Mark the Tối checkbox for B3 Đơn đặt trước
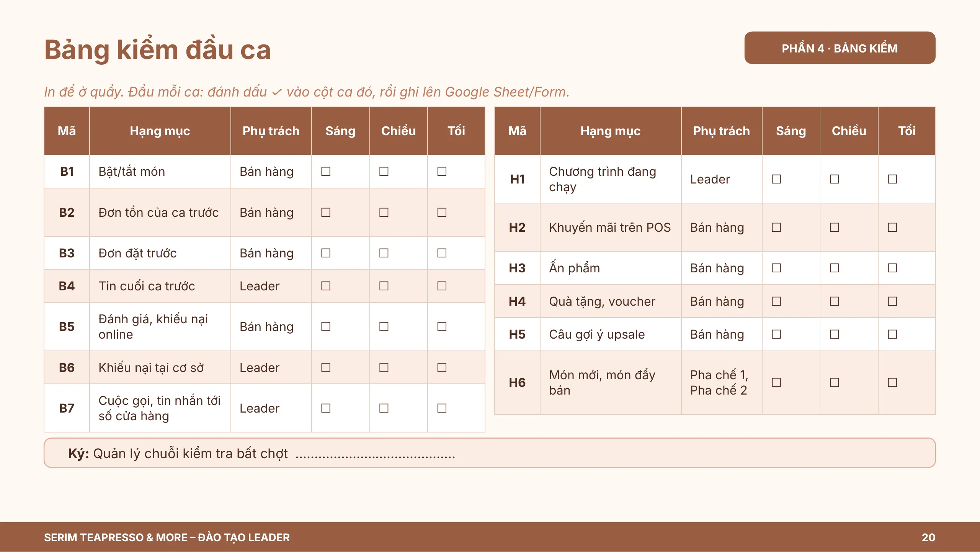Viewport: 980px width, 552px height. click(442, 253)
